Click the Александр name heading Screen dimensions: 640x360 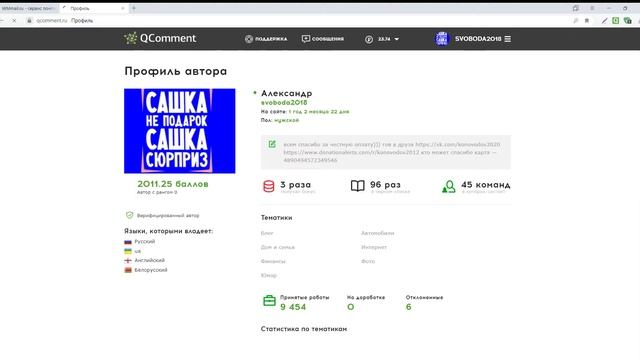coord(287,93)
